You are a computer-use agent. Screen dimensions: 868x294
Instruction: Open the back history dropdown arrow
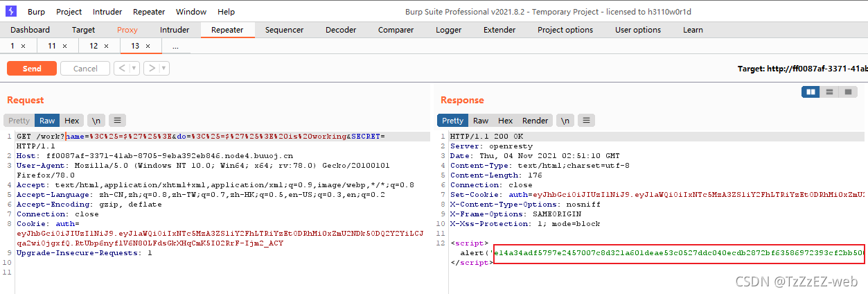[134, 68]
